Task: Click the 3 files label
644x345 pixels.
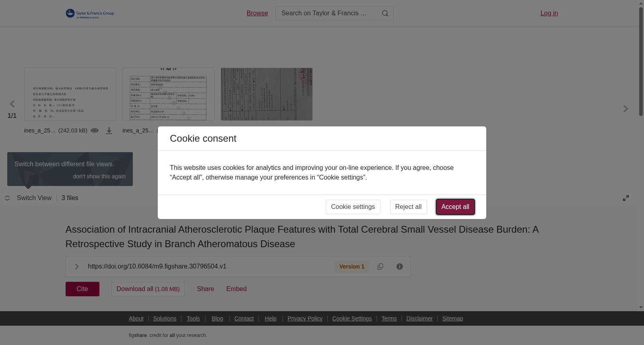Action: point(70,198)
